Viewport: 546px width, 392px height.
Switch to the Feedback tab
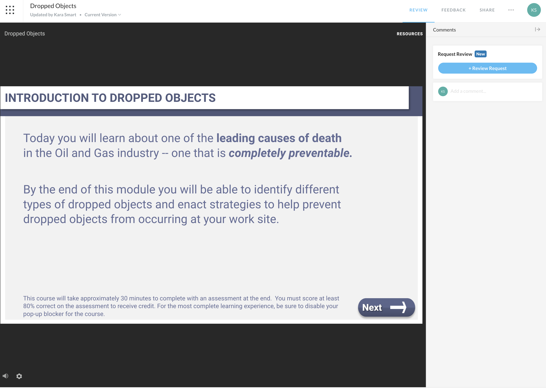point(454,10)
